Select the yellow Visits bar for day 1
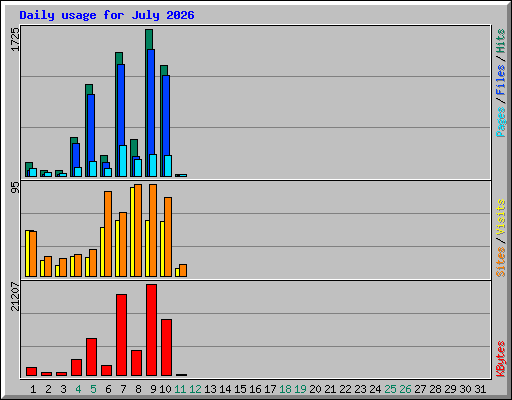Screen dimensions: 512x400 click(27, 253)
